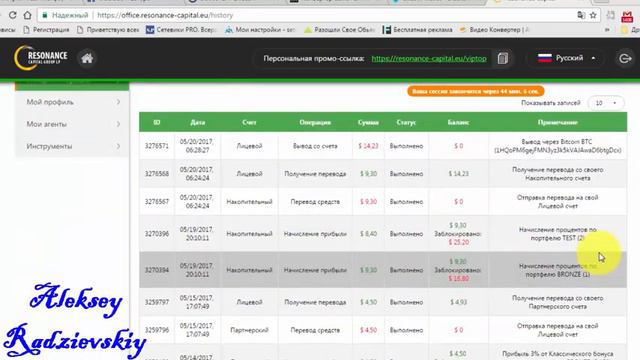Open the home icon in site header

point(87,58)
